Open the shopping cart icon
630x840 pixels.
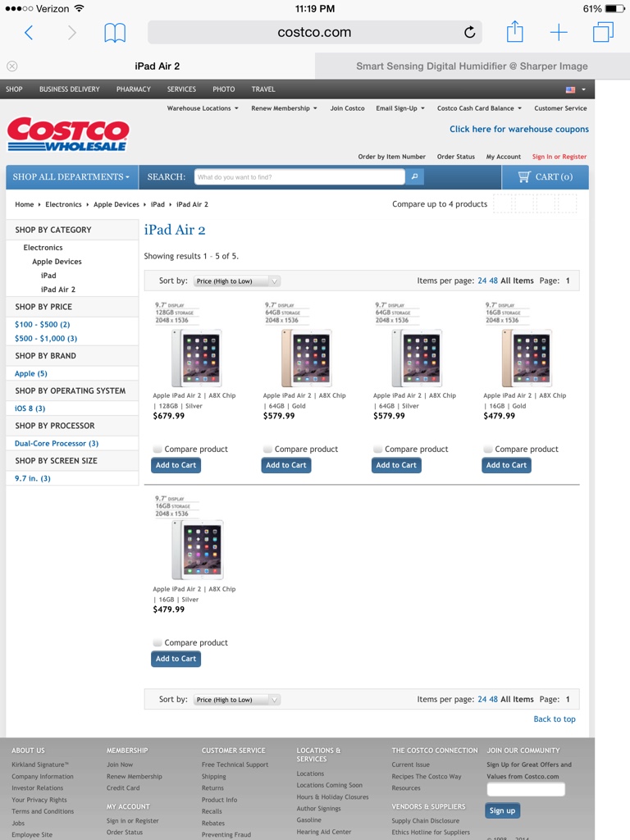click(x=524, y=177)
